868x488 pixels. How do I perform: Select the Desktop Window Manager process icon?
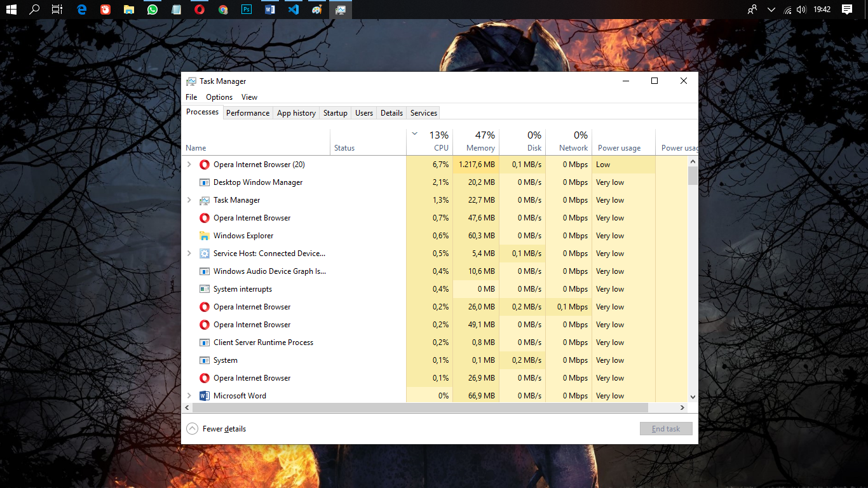click(x=205, y=182)
